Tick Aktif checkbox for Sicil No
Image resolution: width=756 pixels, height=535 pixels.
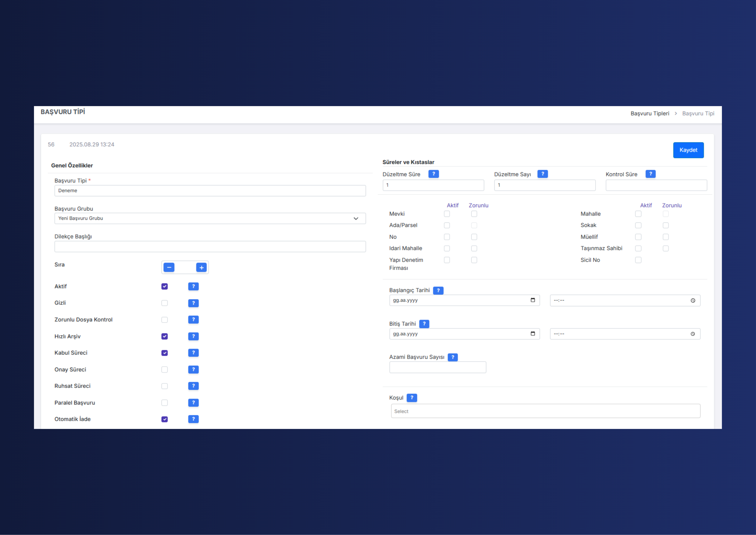point(638,260)
